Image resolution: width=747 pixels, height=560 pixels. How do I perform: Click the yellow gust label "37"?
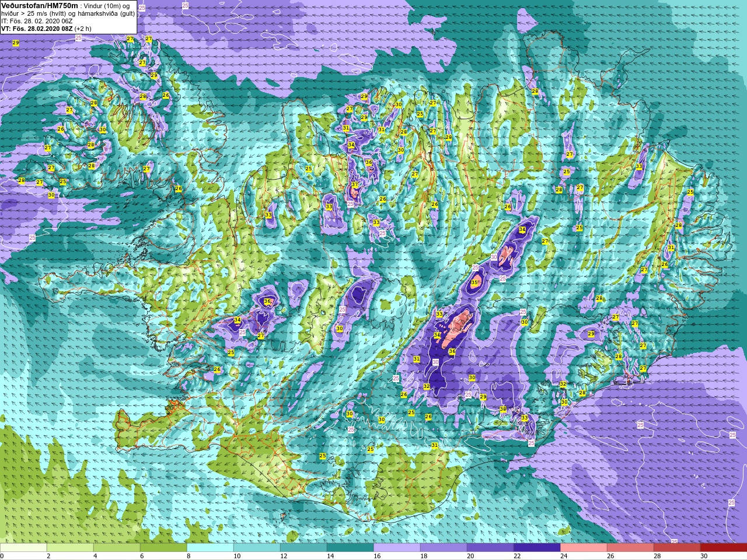pyautogui.click(x=354, y=185)
